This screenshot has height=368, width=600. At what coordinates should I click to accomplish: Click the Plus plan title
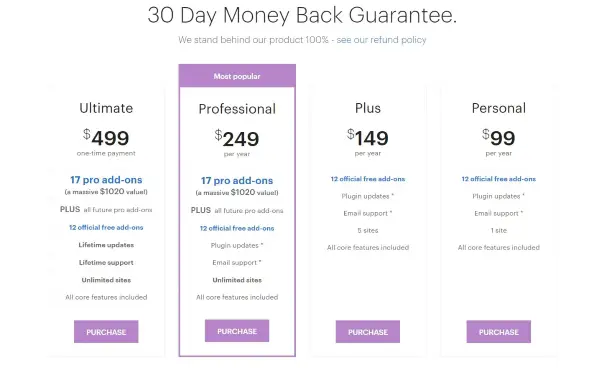(368, 108)
